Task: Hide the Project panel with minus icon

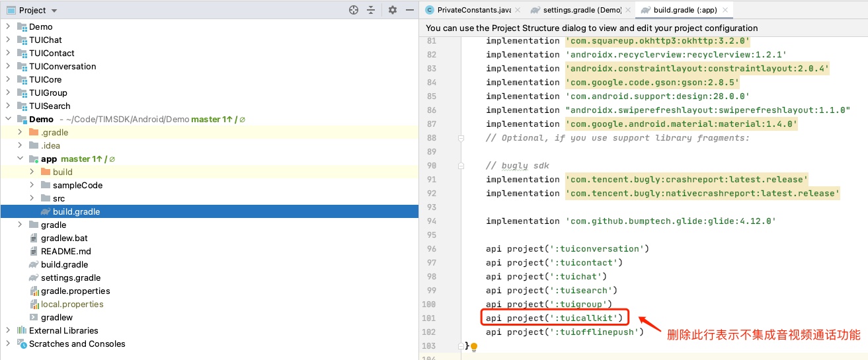Action: (409, 10)
